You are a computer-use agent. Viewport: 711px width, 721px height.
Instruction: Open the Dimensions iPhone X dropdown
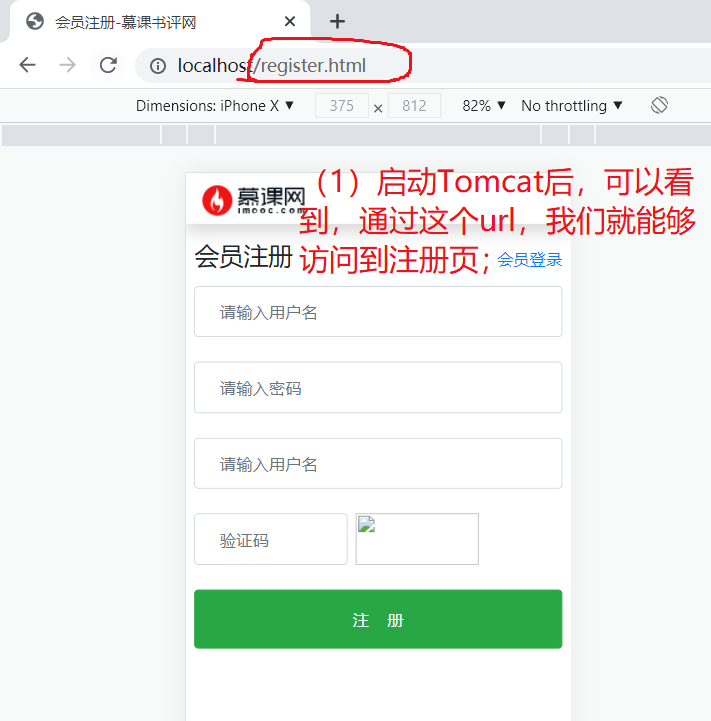214,106
